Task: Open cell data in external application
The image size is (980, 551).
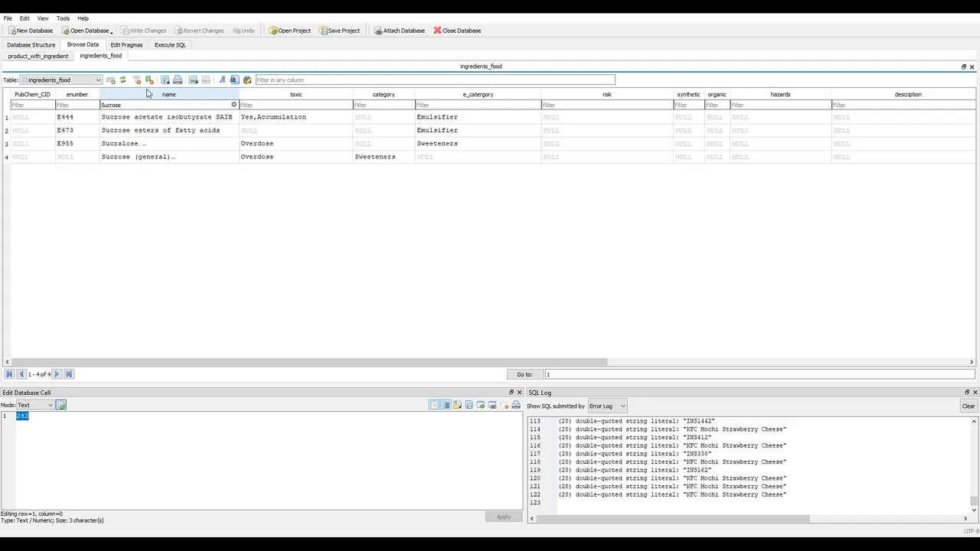Action: pos(481,405)
